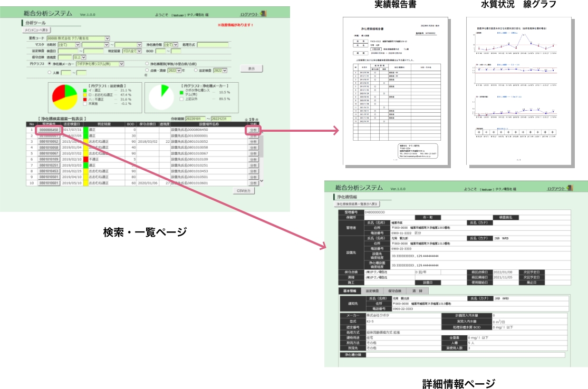
Task: Click the red 不適正 status marker in row 6
Action: (x=85, y=159)
